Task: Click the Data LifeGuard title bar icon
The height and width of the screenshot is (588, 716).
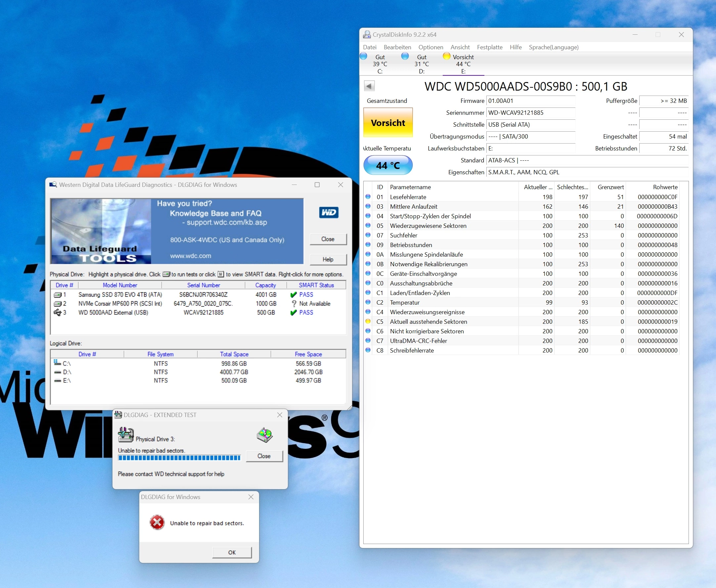Action: tap(53, 185)
